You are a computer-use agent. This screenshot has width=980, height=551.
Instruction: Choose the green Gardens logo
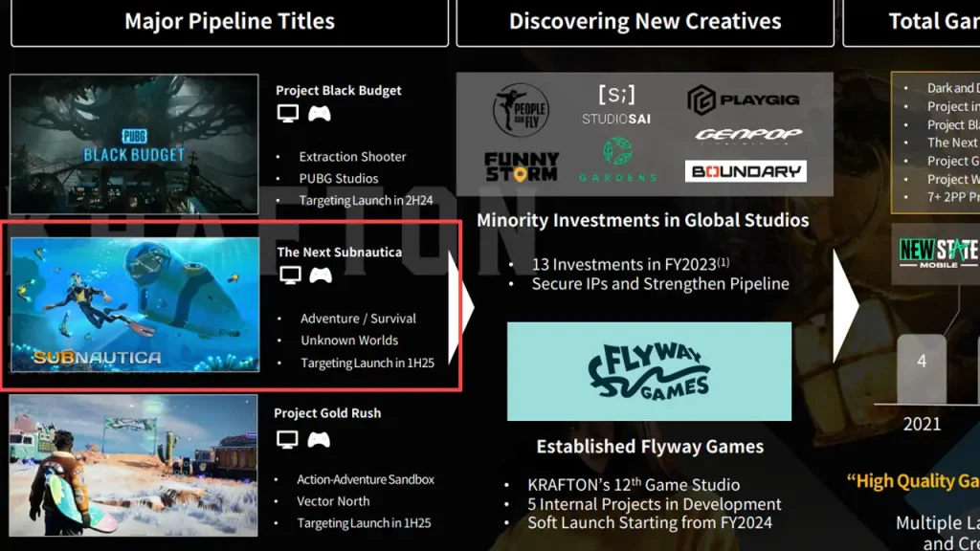pyautogui.click(x=617, y=160)
